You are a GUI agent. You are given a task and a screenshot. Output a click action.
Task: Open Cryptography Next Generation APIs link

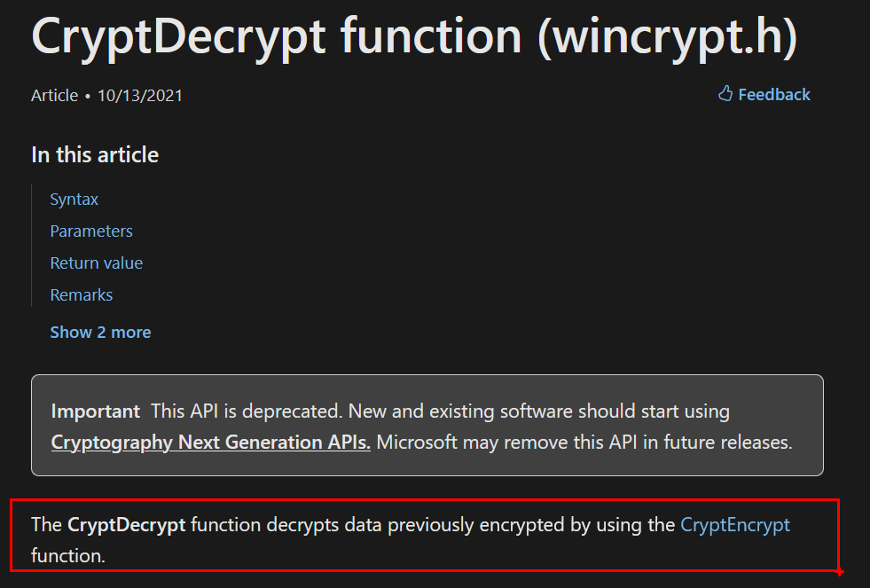pos(211,442)
